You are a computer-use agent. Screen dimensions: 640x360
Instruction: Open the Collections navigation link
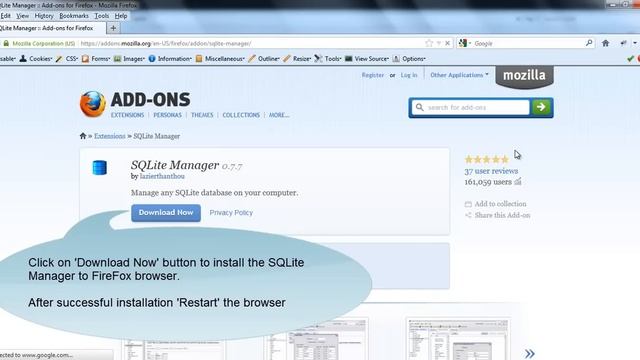point(241,115)
